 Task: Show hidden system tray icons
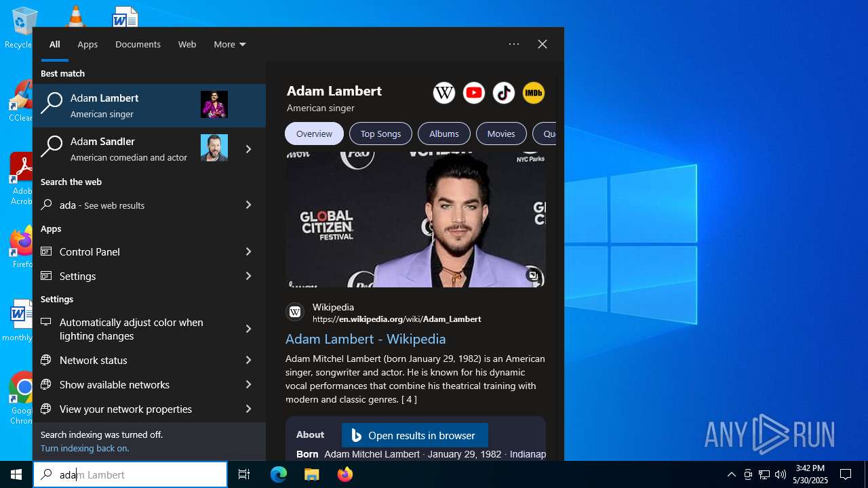coord(732,474)
